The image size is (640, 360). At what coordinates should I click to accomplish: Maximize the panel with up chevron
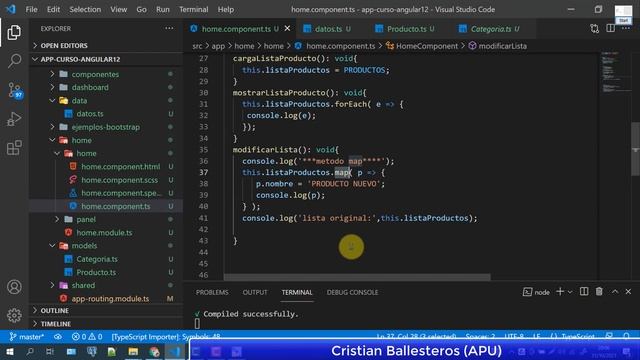[x=615, y=291]
